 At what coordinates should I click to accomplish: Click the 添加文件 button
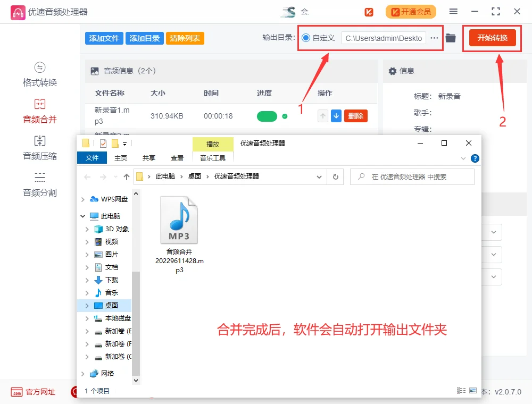[x=104, y=38]
